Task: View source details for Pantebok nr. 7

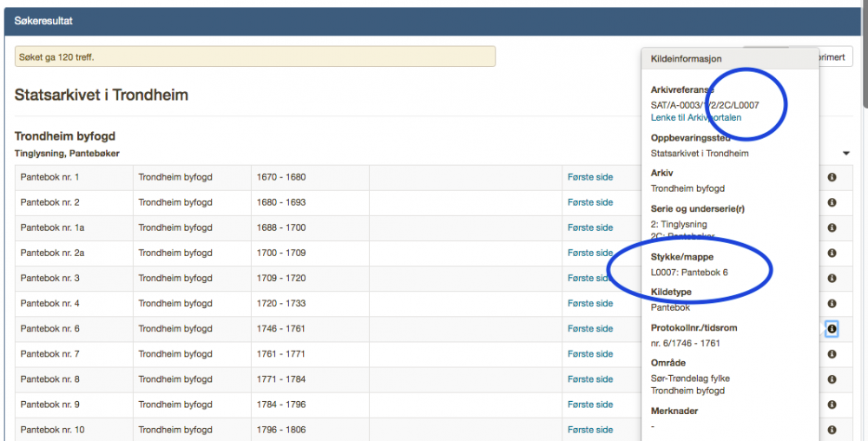Action: (832, 354)
